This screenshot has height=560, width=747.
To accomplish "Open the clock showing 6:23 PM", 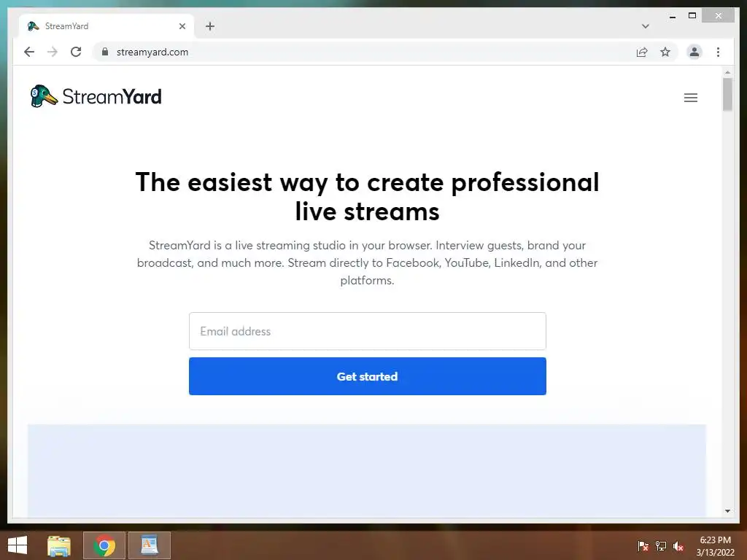I will tap(715, 545).
